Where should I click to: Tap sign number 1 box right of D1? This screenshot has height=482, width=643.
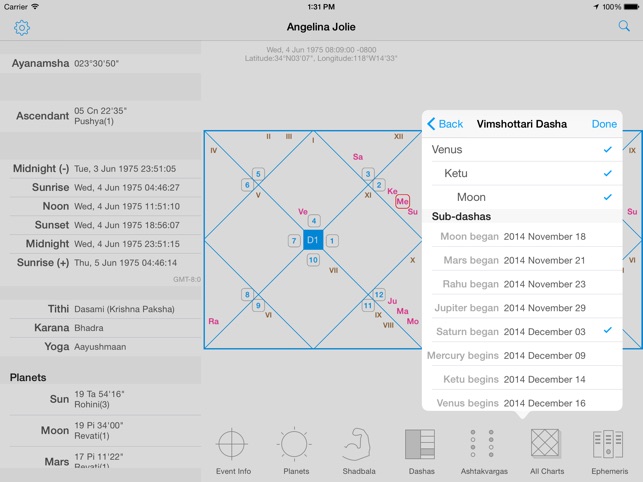(x=332, y=240)
